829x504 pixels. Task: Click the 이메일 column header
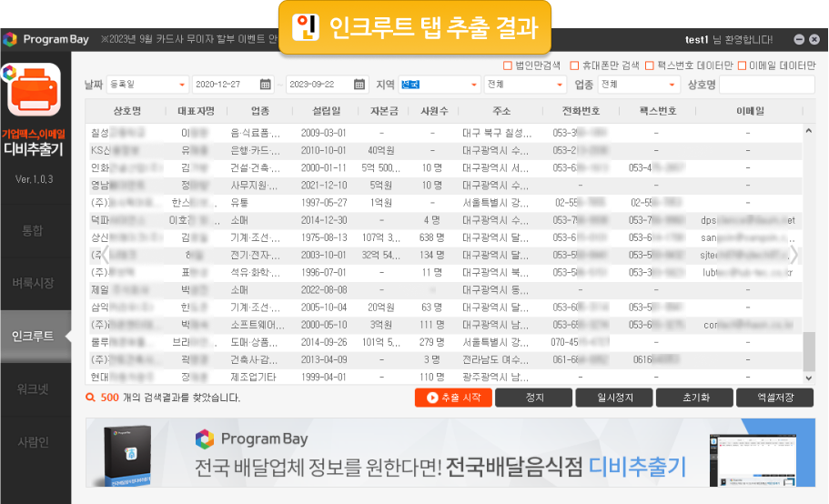pyautogui.click(x=750, y=111)
